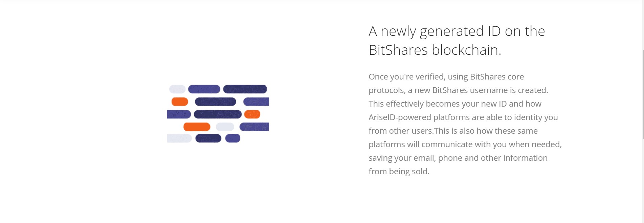Select the top-row medium purple block
Image resolution: width=644 pixels, height=223 pixels.
point(204,89)
